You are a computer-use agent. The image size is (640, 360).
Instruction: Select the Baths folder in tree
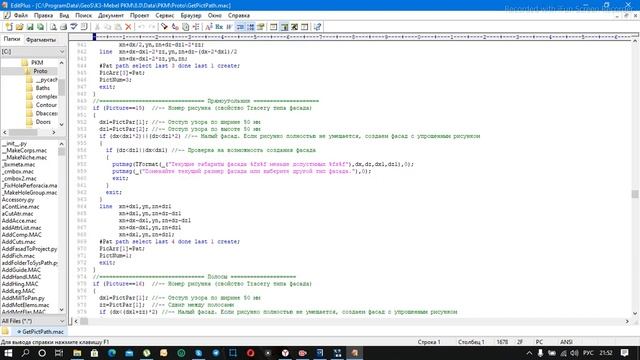pyautogui.click(x=42, y=88)
